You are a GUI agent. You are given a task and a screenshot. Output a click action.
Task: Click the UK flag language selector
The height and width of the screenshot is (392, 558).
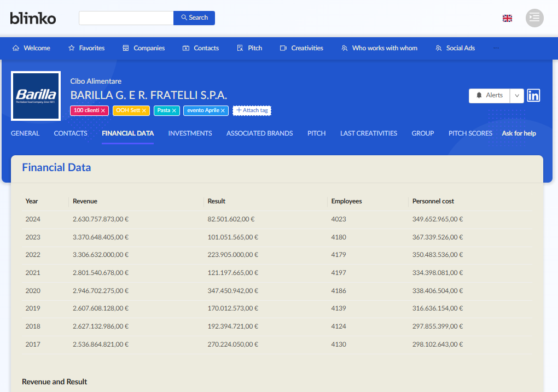[507, 18]
